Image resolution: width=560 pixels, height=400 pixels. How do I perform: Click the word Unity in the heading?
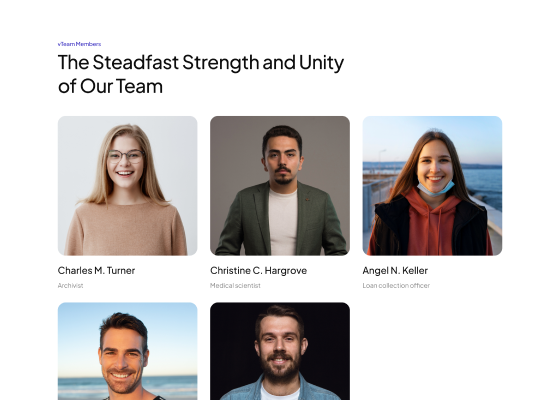(x=321, y=63)
